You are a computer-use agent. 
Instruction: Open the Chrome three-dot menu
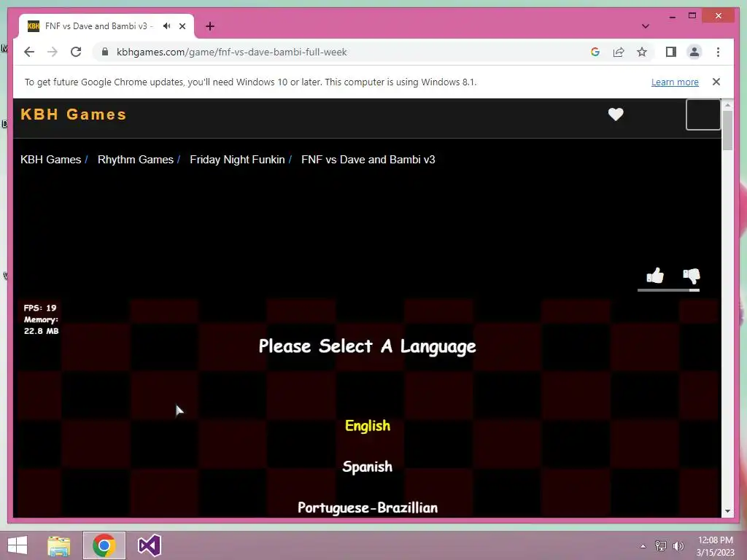coord(718,52)
